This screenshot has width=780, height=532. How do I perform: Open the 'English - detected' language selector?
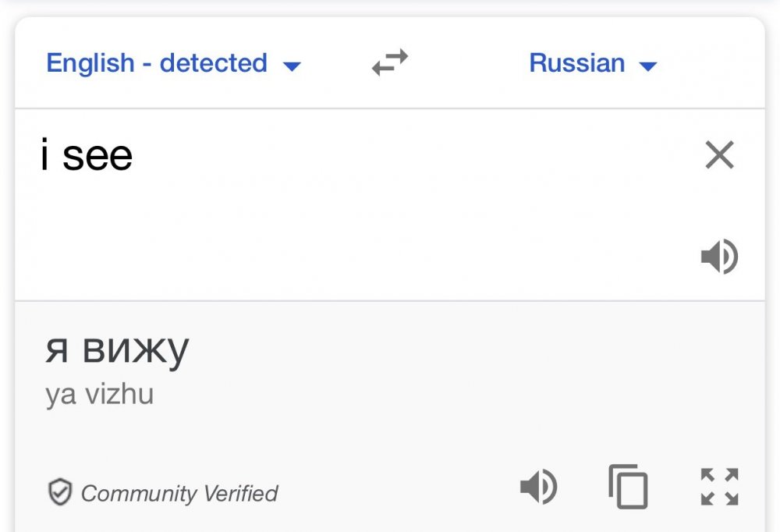click(157, 63)
